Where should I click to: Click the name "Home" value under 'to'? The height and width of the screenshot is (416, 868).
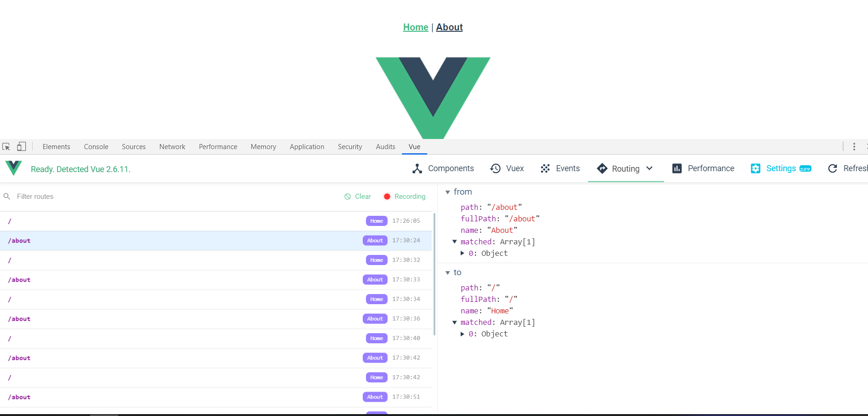[x=500, y=311]
